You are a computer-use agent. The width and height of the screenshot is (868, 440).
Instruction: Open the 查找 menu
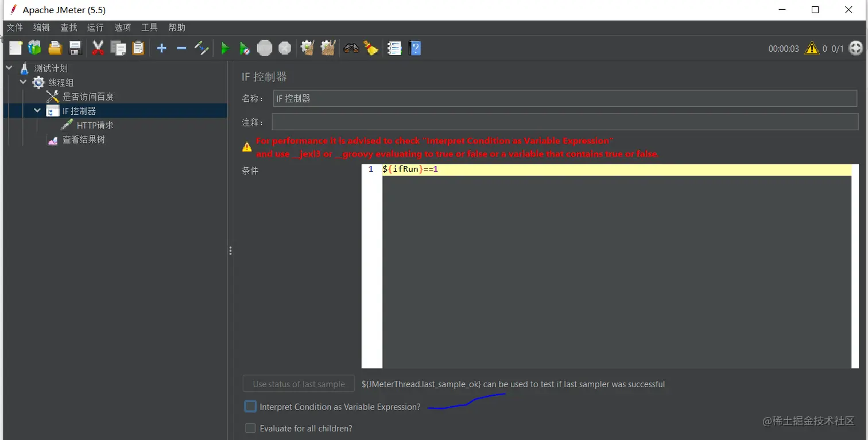point(69,28)
